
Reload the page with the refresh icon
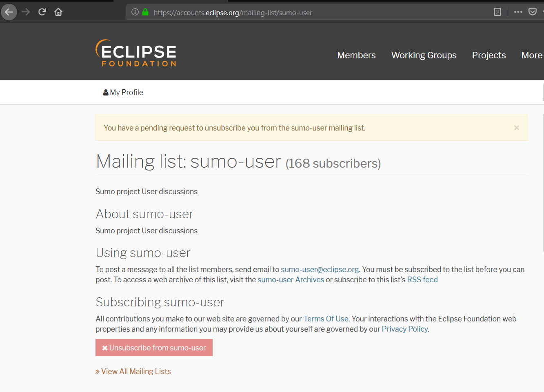click(x=42, y=12)
